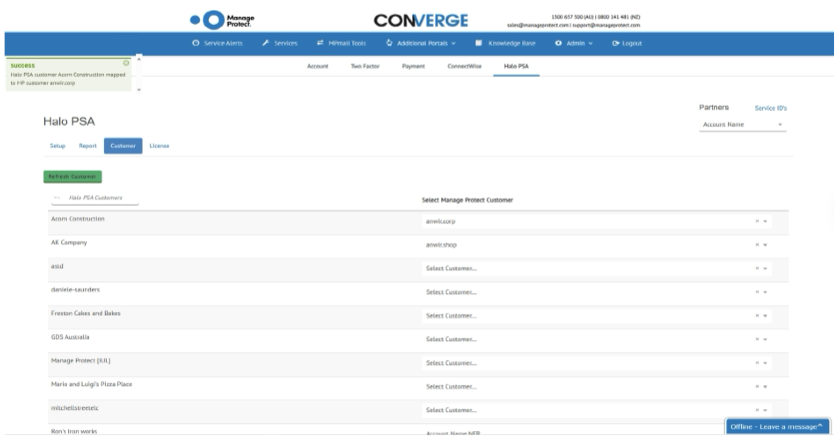Image resolution: width=839 pixels, height=448 pixels.
Task: Open AK Company customer dropdown
Action: (x=765, y=245)
